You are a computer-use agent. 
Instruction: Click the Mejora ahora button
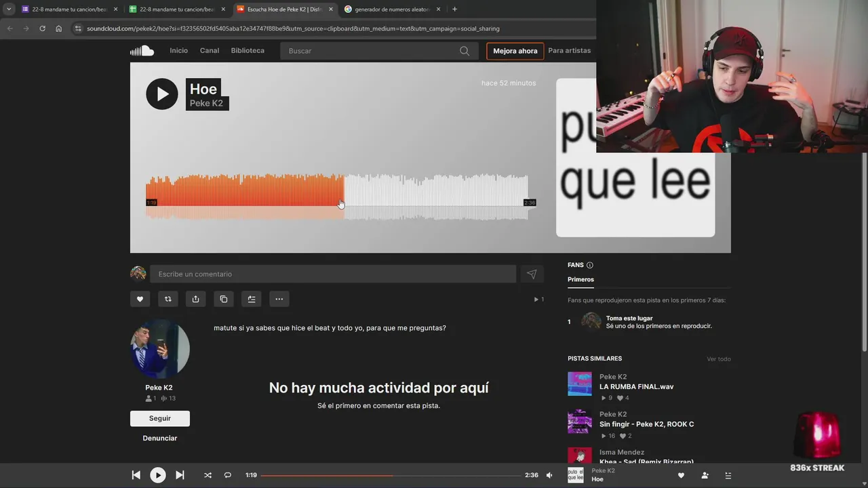[x=515, y=51]
